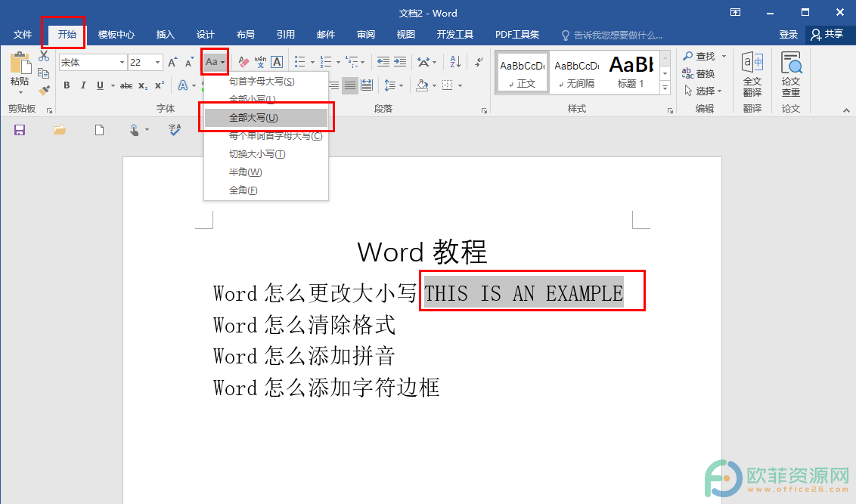Image resolution: width=856 pixels, height=504 pixels.
Task: Select the Format Painter brush
Action: (44, 90)
